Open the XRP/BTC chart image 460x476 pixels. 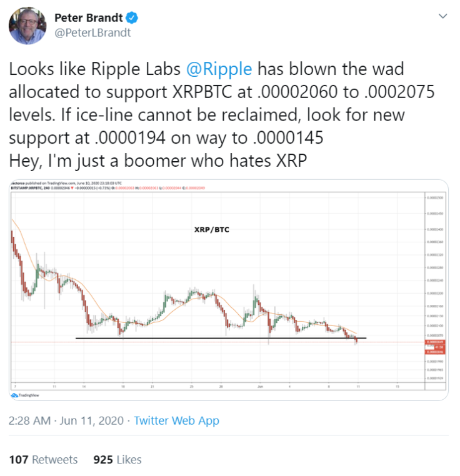click(229, 290)
